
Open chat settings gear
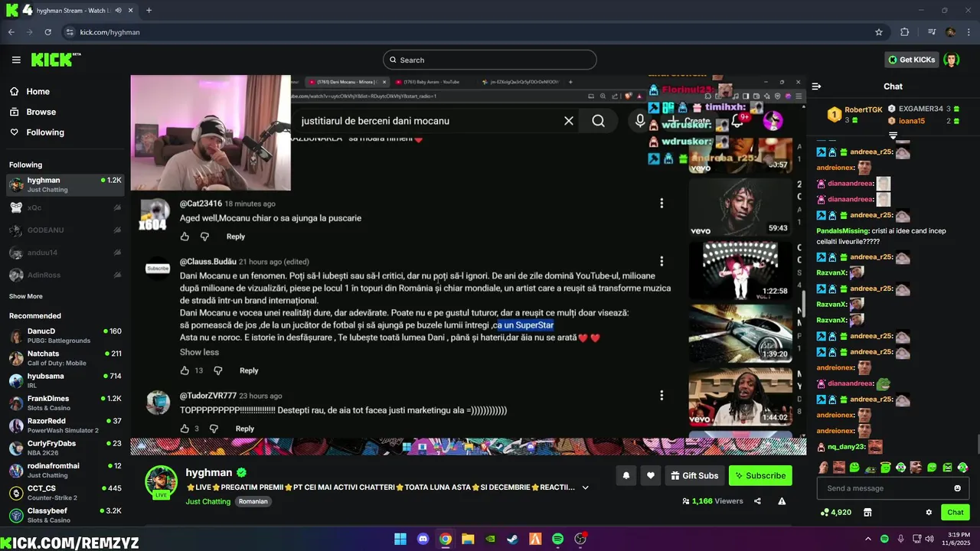[929, 512]
